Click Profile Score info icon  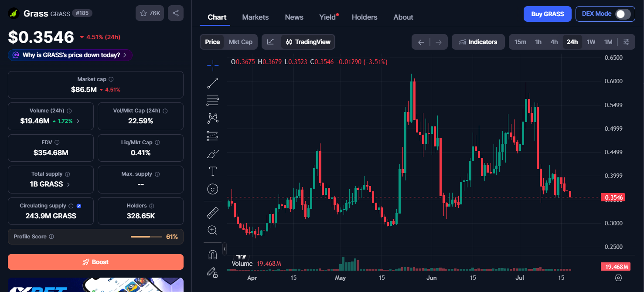(x=51, y=237)
